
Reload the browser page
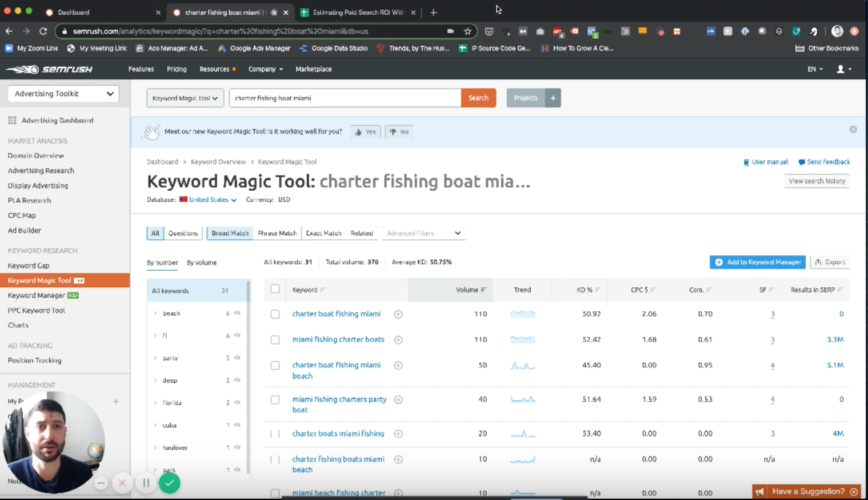tap(43, 31)
